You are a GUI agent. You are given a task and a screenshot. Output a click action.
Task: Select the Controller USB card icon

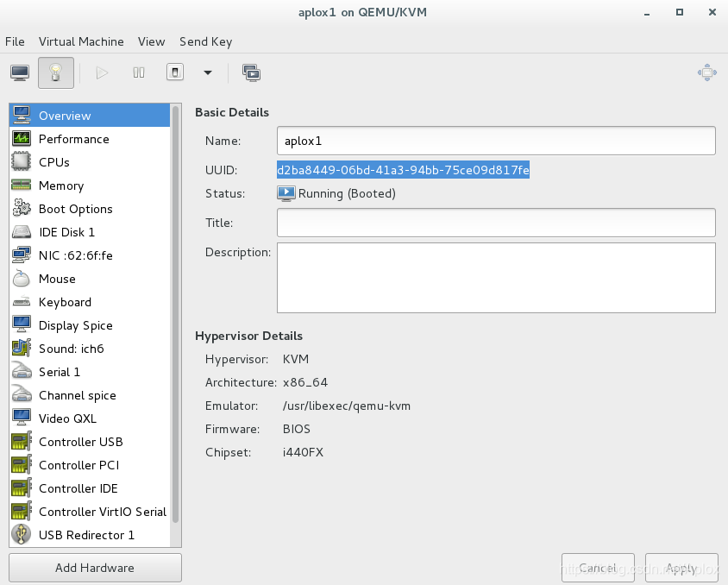tap(22, 441)
